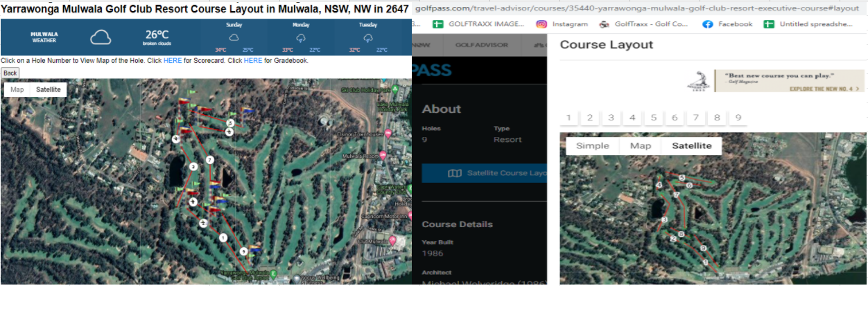Click the Back button
This screenshot has width=868, height=333.
click(x=10, y=73)
